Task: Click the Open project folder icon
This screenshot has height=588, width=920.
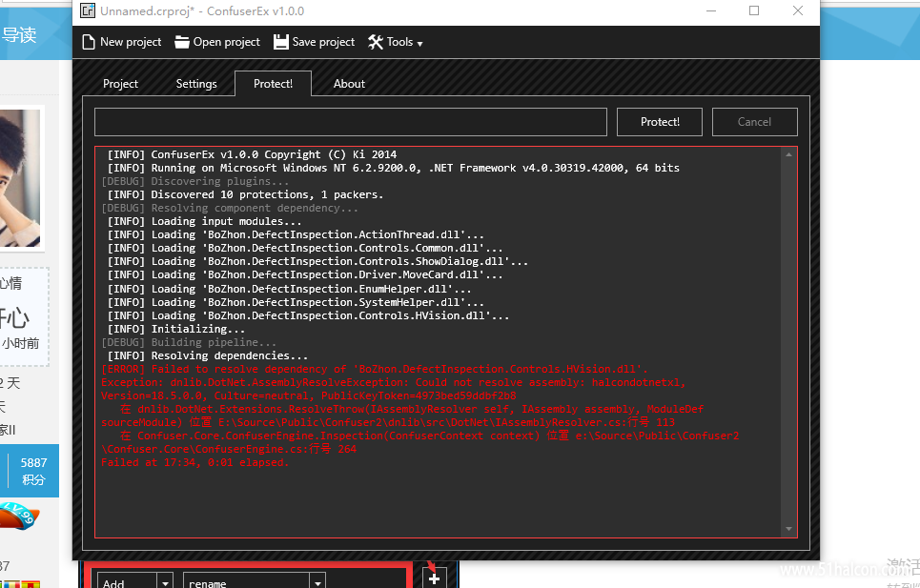Action: click(x=182, y=42)
